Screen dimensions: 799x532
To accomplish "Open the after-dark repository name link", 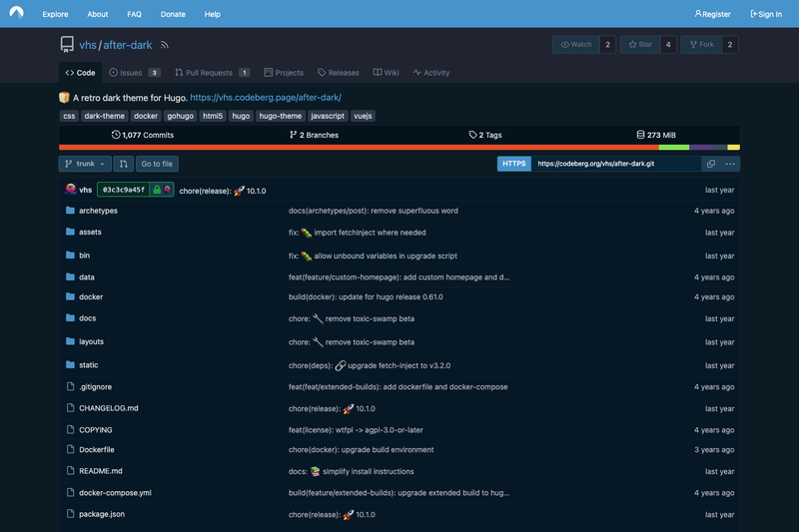I will pyautogui.click(x=128, y=45).
